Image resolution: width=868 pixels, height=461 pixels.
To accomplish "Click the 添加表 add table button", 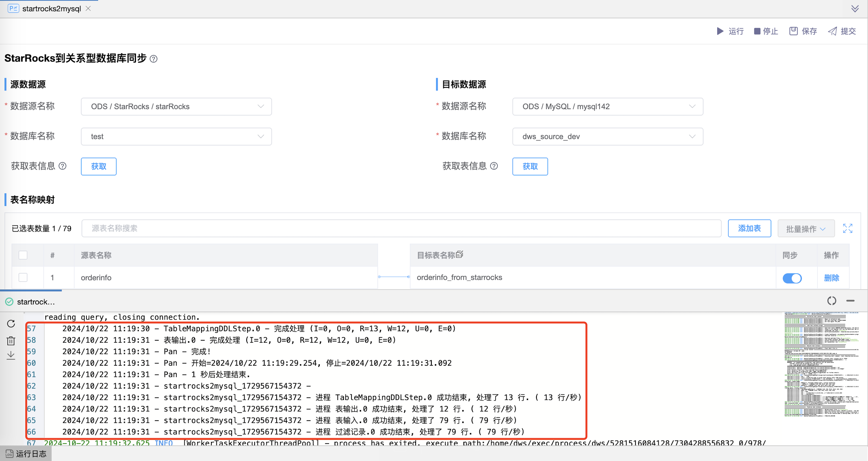I will (x=749, y=228).
